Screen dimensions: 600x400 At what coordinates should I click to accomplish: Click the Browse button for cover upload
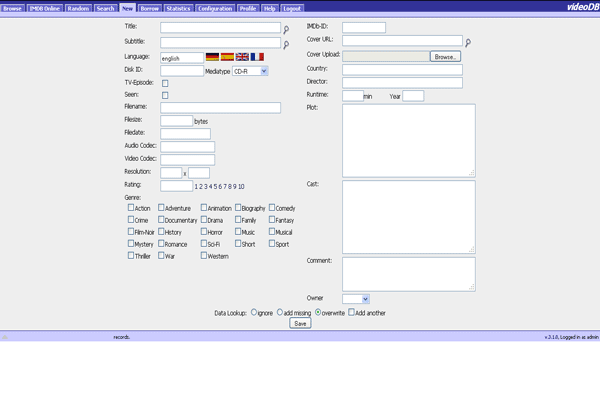(445, 57)
